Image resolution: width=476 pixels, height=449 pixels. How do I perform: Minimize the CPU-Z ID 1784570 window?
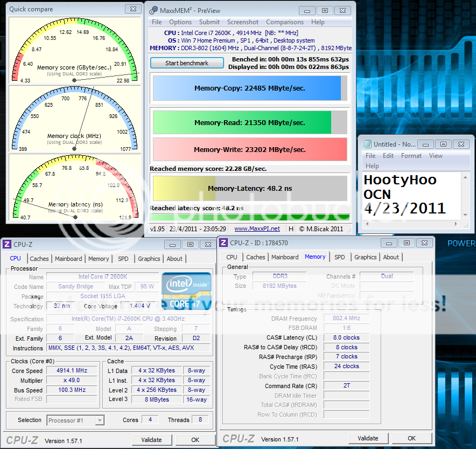389,243
